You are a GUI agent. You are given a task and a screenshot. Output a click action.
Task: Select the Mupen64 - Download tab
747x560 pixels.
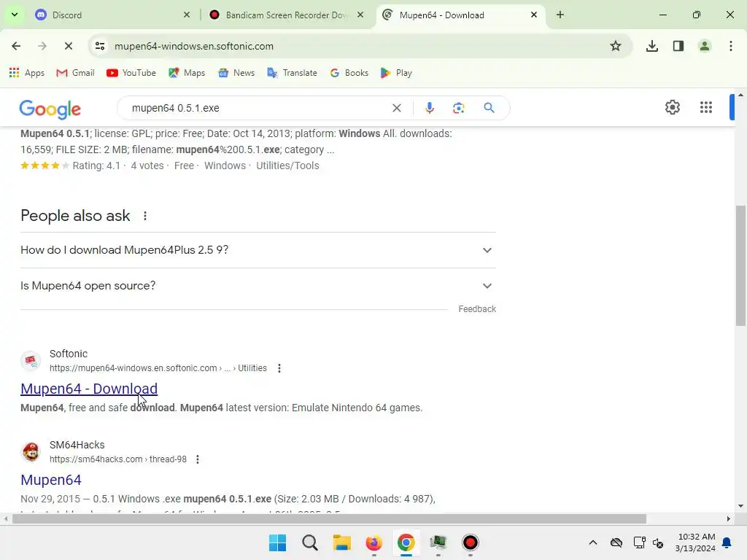[461, 15]
